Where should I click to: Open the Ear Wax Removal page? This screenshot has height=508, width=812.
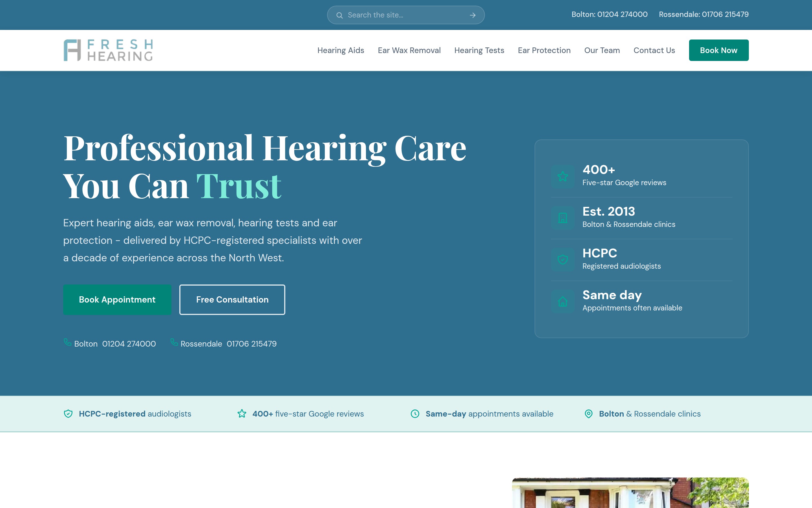(409, 51)
